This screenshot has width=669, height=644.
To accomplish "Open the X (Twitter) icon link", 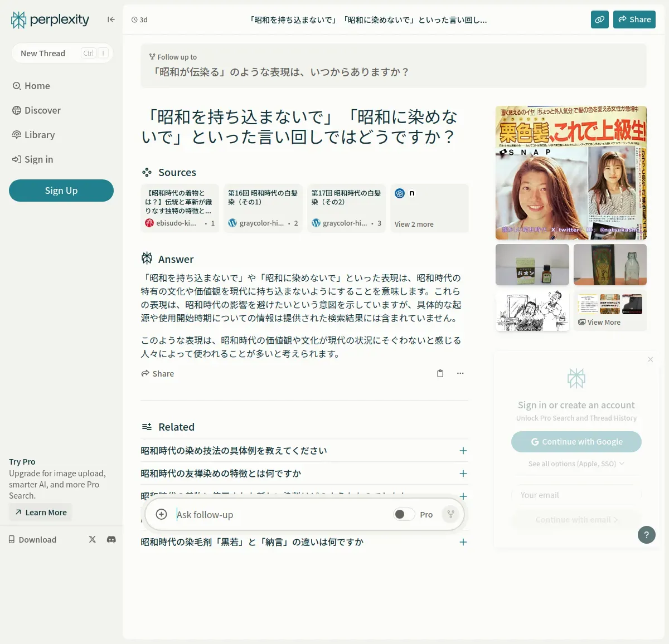I will click(93, 539).
